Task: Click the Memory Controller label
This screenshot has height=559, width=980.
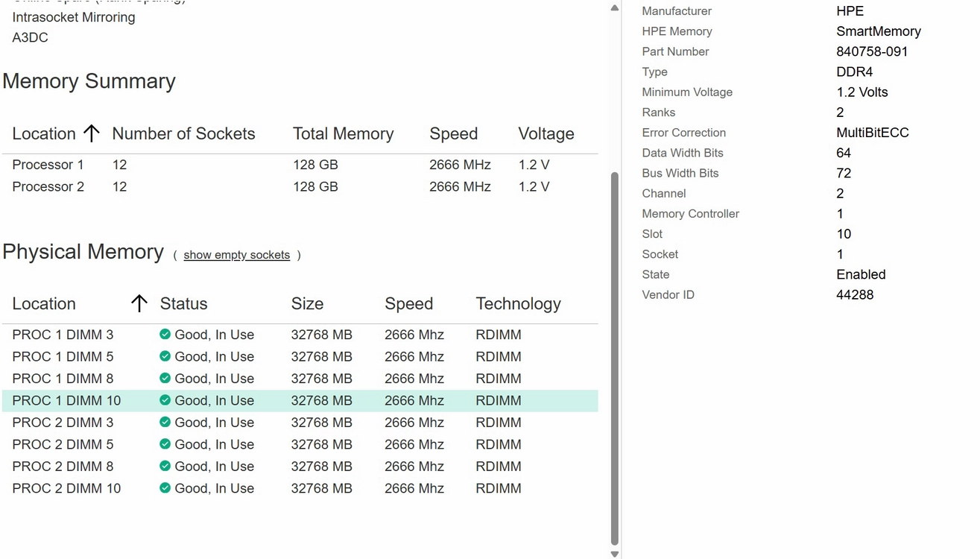Action: [690, 214]
